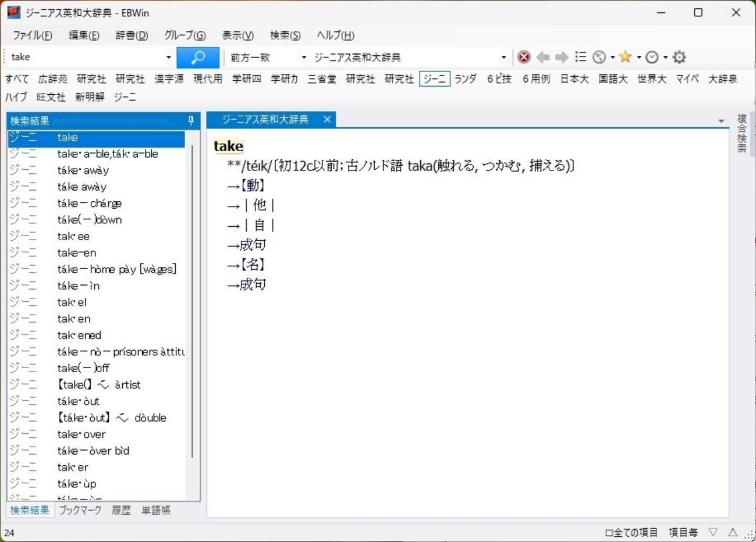Viewport: 756px width, 542px height.
Task: Close the ジーニアス英和大辞典 tab with its X
Action: click(x=327, y=119)
